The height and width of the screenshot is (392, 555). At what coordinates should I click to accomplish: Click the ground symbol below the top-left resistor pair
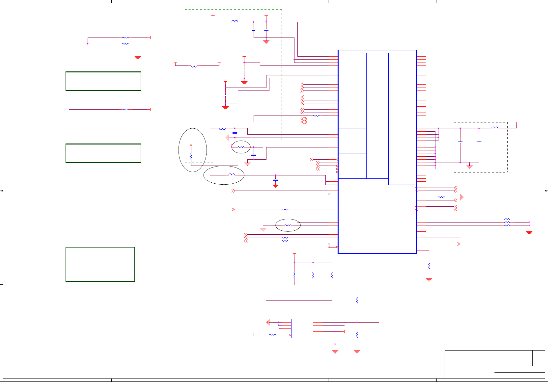pos(138,57)
